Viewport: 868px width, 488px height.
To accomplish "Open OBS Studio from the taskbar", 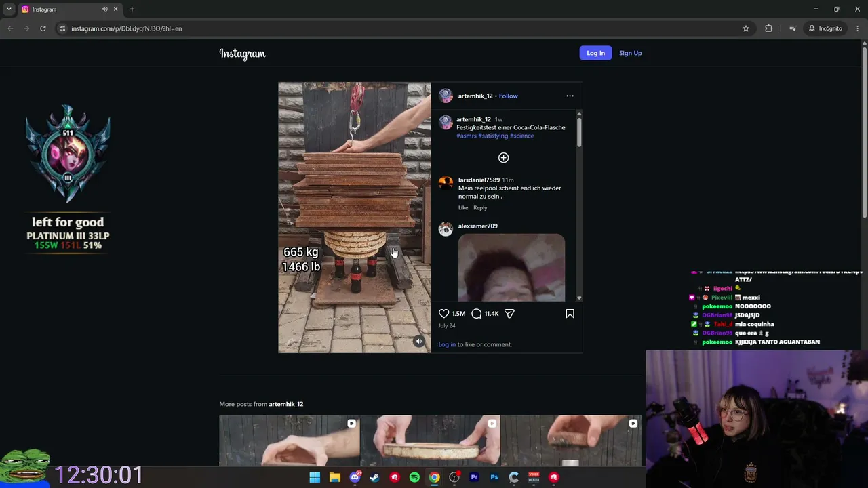I will [x=454, y=477].
